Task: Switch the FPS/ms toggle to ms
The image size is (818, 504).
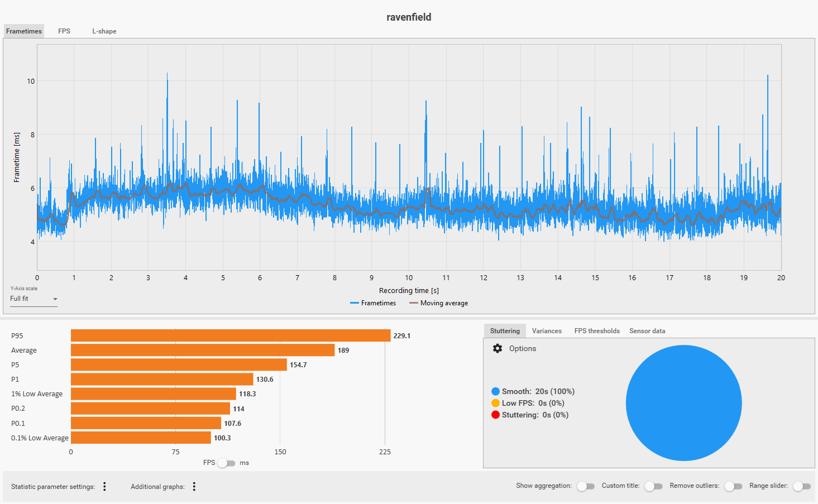Action: pos(226,463)
